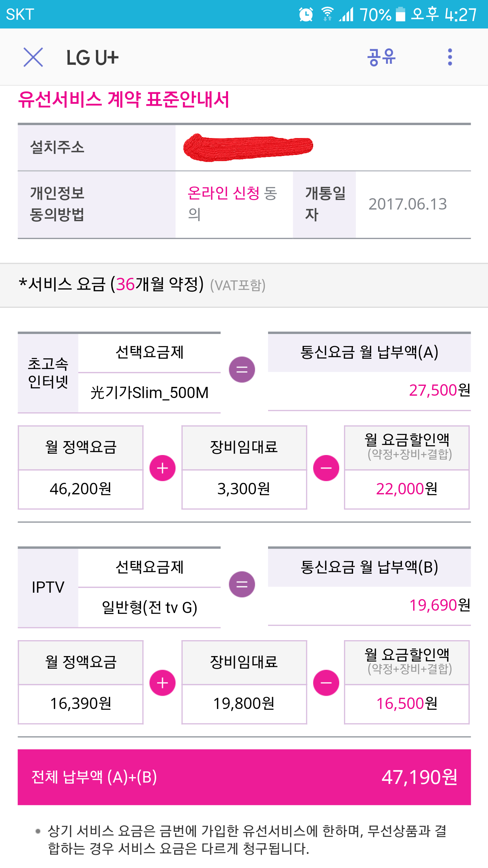Image resolution: width=488 pixels, height=868 pixels.
Task: Tap the purple equals icon beside 초고속 인터넷
Action: click(x=242, y=370)
